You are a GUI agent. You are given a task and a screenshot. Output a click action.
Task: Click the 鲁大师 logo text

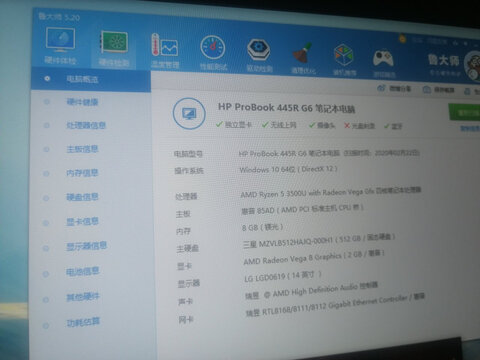pos(444,60)
